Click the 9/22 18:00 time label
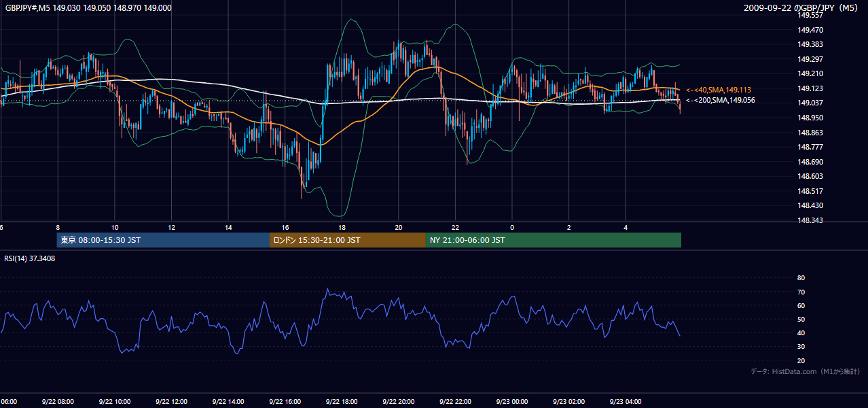 click(x=342, y=402)
